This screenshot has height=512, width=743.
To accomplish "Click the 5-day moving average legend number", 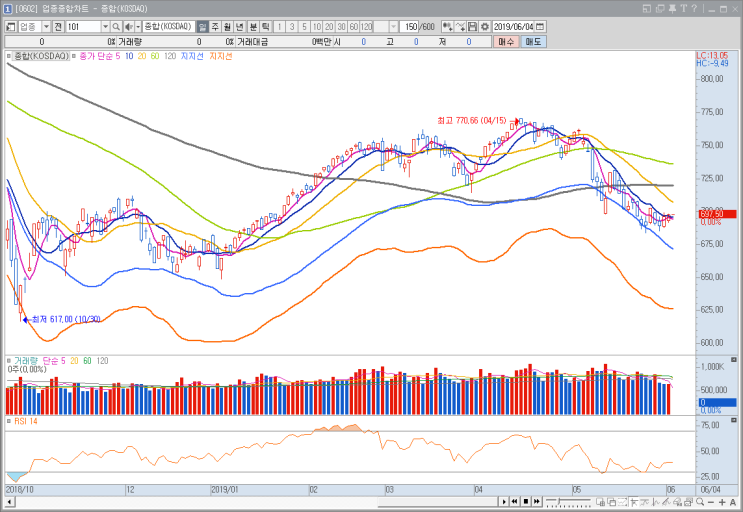I will coord(118,56).
